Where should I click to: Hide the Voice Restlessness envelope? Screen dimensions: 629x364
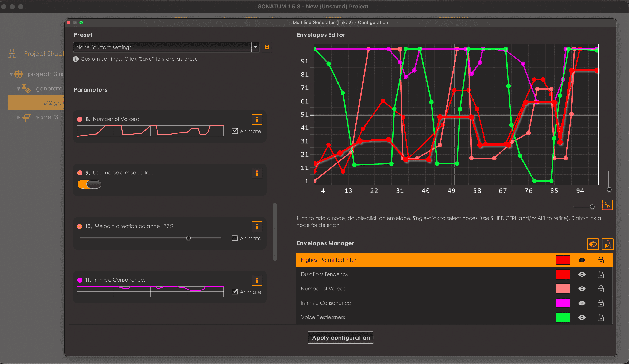pyautogui.click(x=582, y=317)
